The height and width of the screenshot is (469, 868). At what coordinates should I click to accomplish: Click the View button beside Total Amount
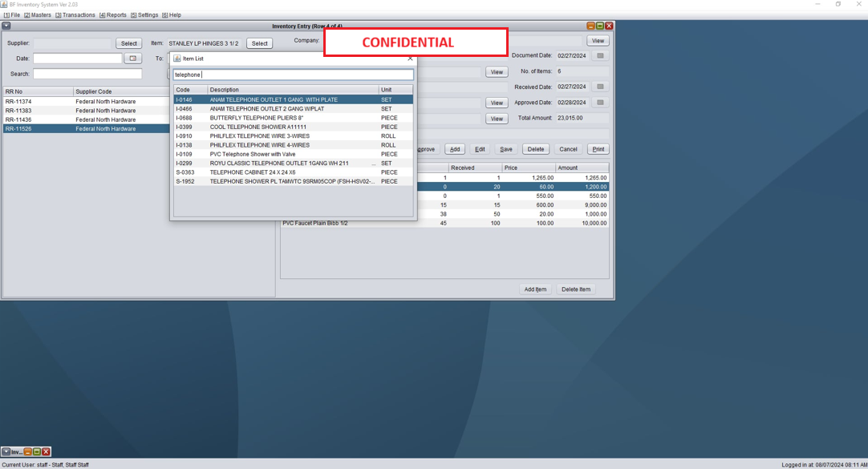click(497, 119)
